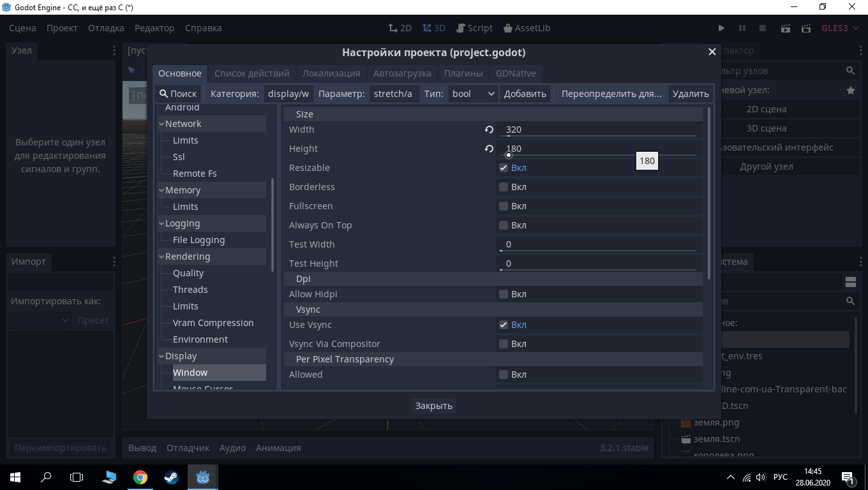Switch to Плагины tab

[x=464, y=73]
